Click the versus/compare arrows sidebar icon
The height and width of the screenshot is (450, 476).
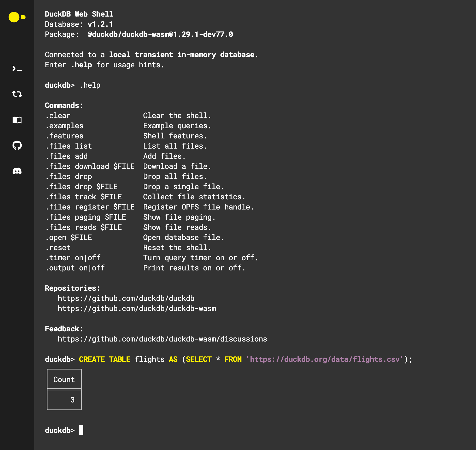tap(17, 94)
